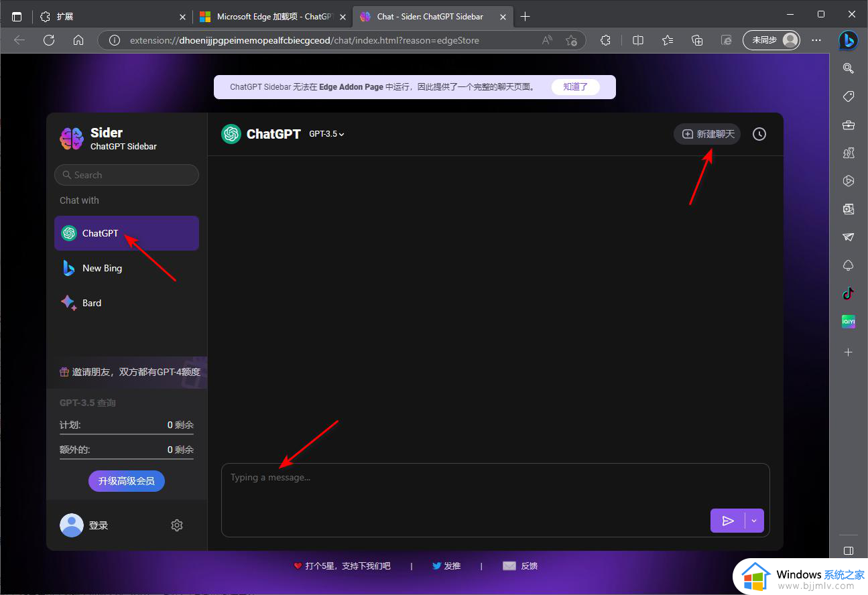Open Outlook sidebar icon
The height and width of the screenshot is (595, 868).
[x=849, y=209]
